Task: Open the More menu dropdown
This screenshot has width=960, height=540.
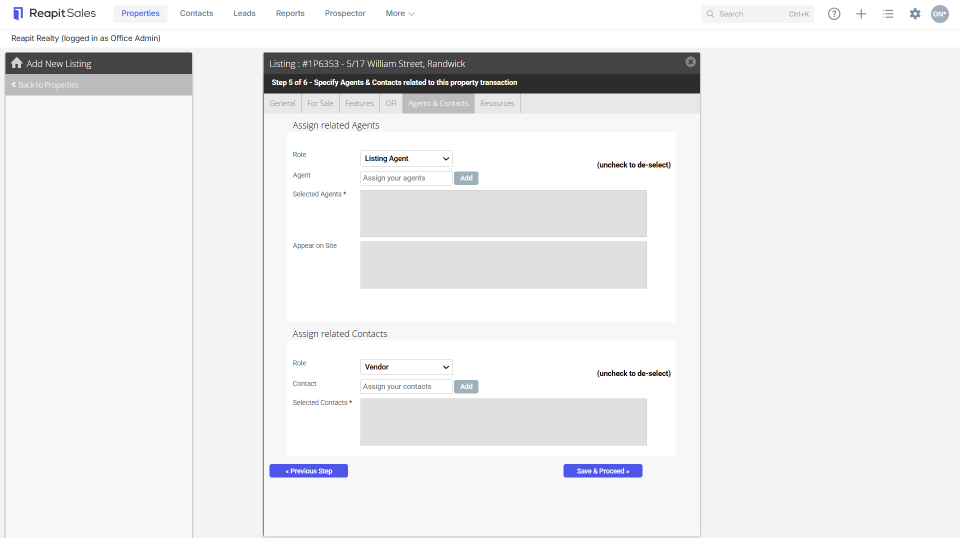Action: [400, 13]
